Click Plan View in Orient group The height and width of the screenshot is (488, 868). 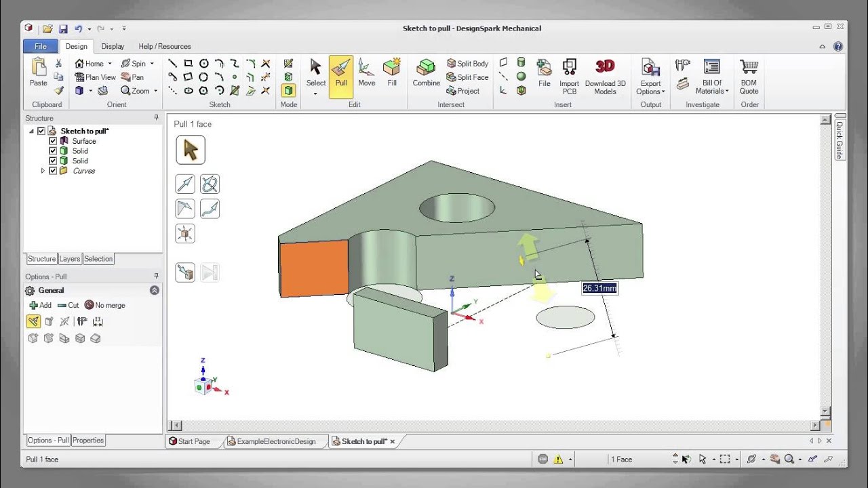95,77
